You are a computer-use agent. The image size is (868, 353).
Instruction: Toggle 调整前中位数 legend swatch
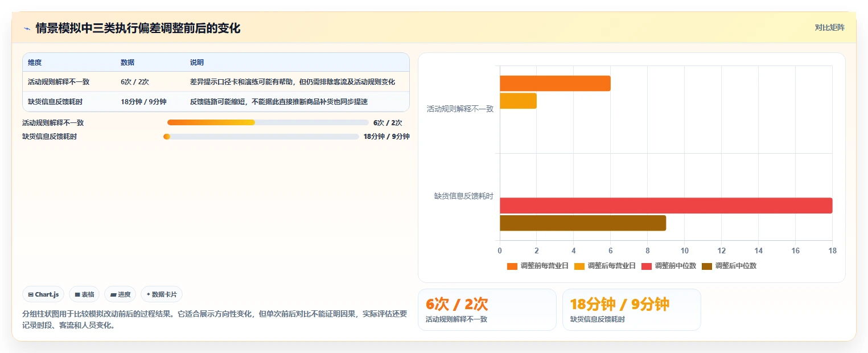647,266
